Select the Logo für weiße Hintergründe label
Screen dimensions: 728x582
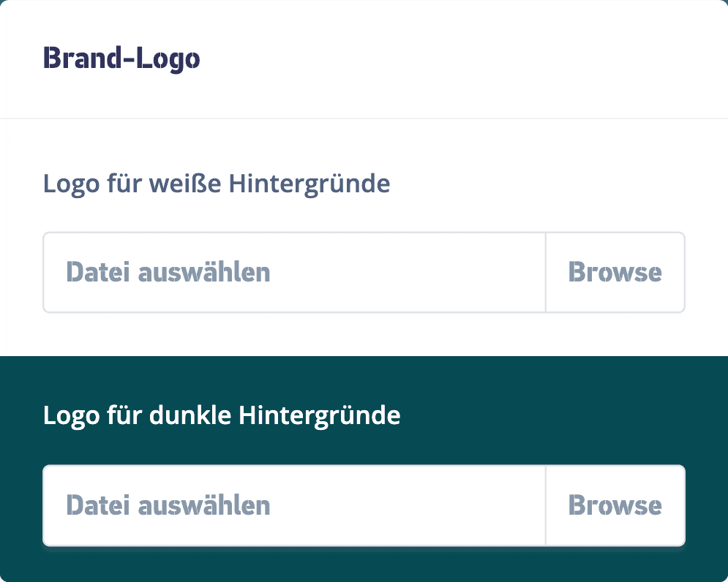click(217, 184)
